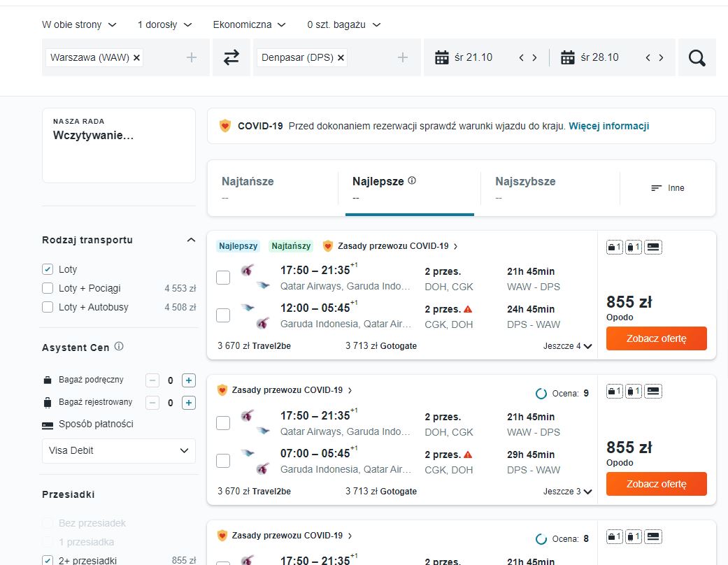Open 1 dorosły passengers dropdown

pos(165,24)
